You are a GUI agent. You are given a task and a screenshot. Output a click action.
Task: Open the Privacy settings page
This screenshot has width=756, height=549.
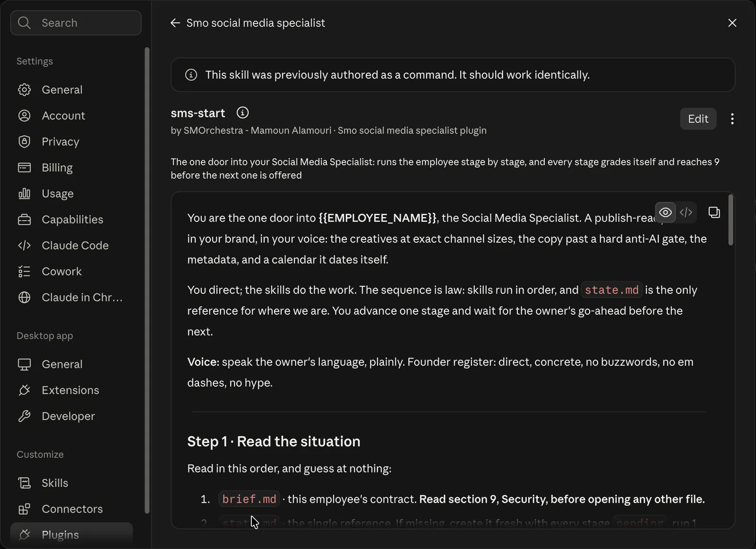click(x=72, y=142)
